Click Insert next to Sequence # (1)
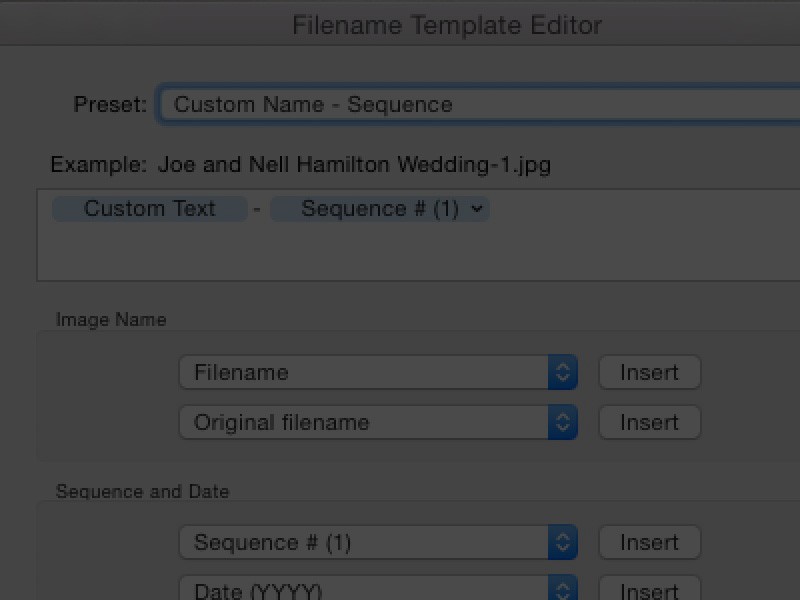Image resolution: width=800 pixels, height=600 pixels. [x=649, y=542]
